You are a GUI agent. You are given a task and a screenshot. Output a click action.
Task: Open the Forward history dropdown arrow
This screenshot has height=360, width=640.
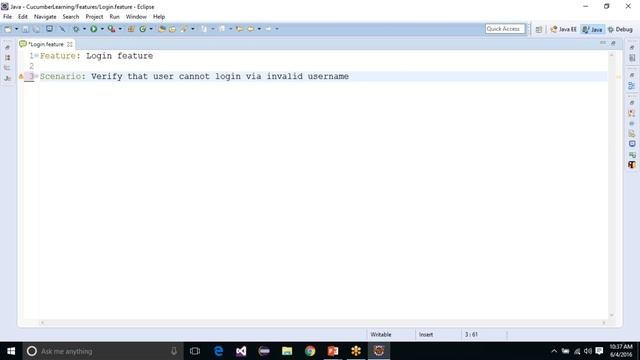pos(277,29)
